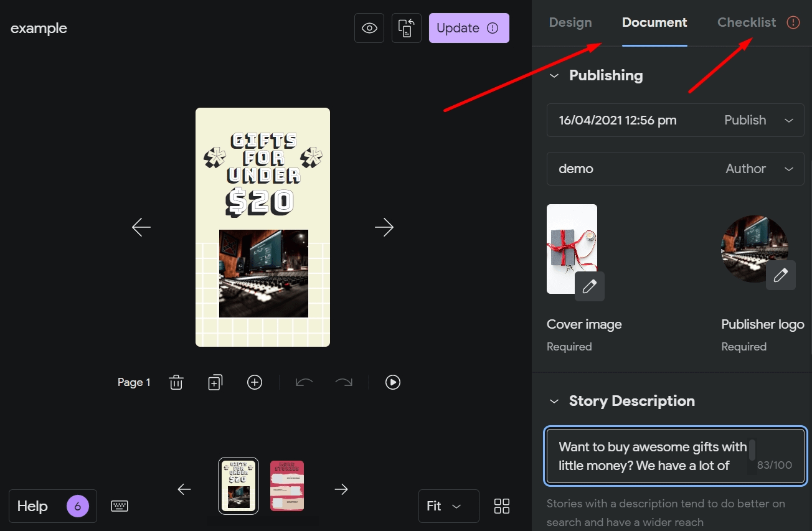
Task: Open the grid view icon
Action: pos(502,506)
